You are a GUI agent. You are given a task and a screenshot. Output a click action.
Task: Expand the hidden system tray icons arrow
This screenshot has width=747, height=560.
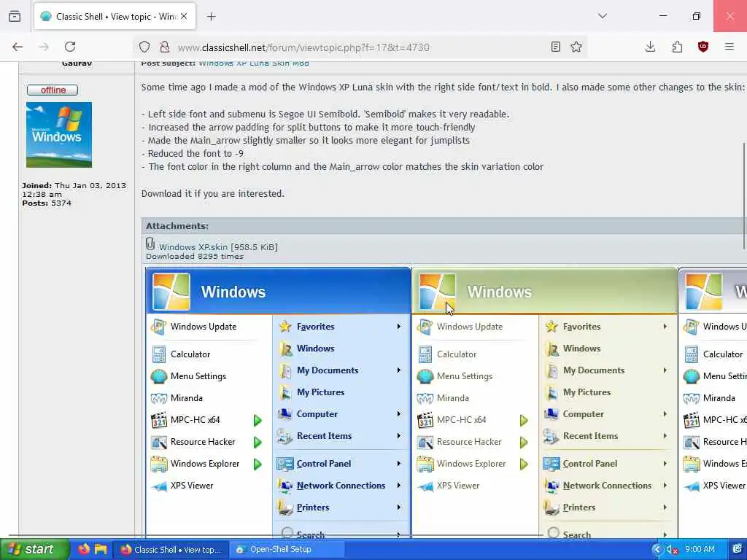pos(657,550)
